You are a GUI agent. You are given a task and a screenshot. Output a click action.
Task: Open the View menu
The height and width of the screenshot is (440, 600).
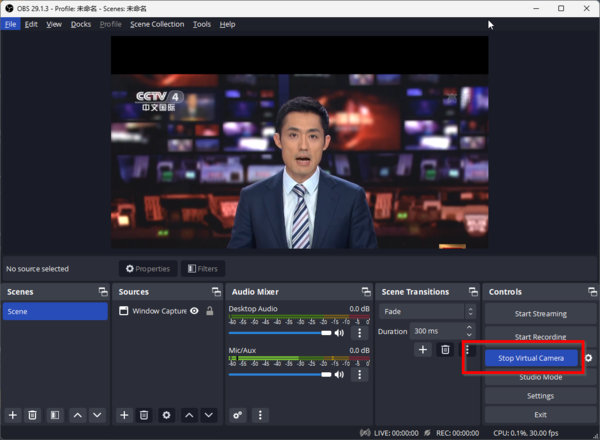54,24
